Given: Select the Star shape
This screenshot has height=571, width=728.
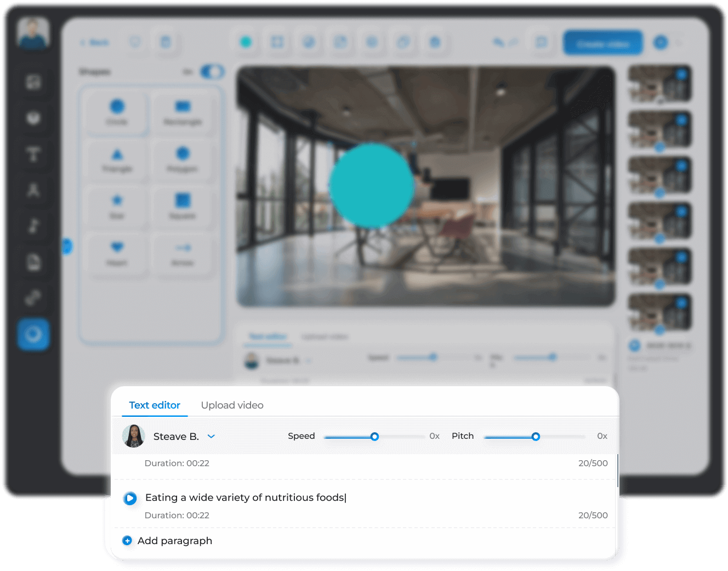Looking at the screenshot, I should pyautogui.click(x=116, y=207).
